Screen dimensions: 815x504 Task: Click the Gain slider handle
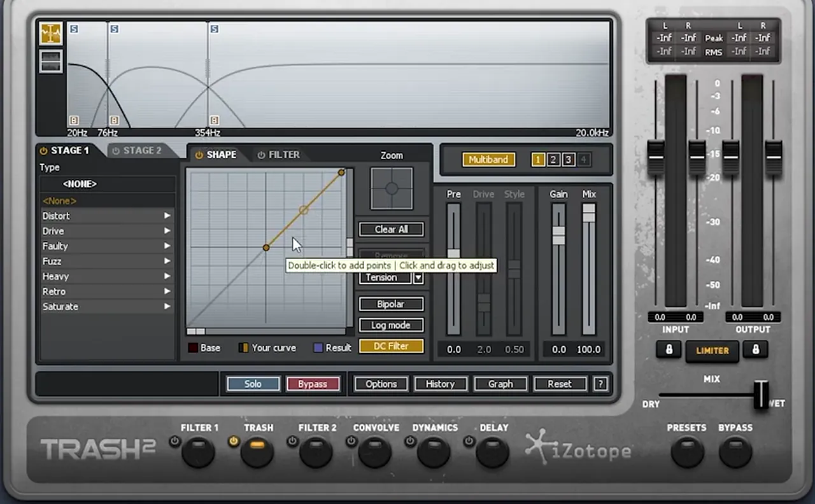558,235
